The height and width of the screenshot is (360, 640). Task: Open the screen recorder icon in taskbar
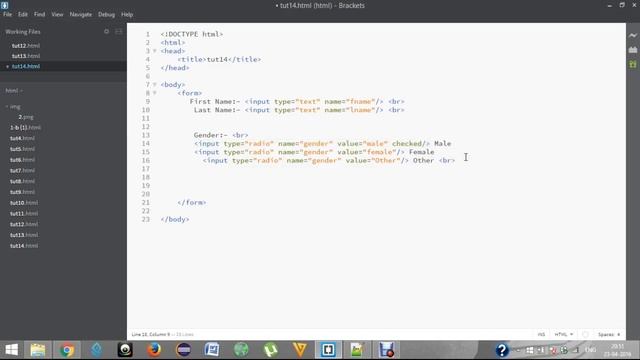386,350
